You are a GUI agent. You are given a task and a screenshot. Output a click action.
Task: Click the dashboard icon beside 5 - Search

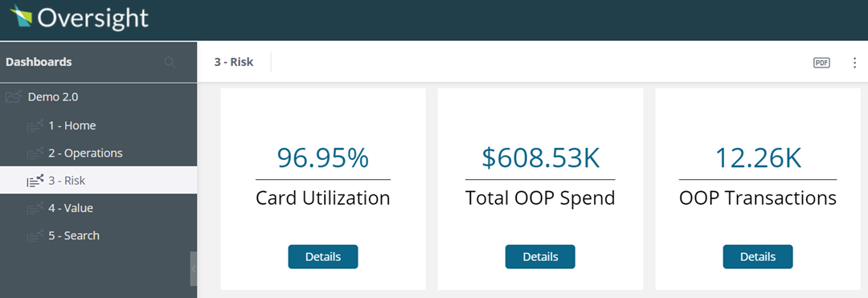pos(35,235)
